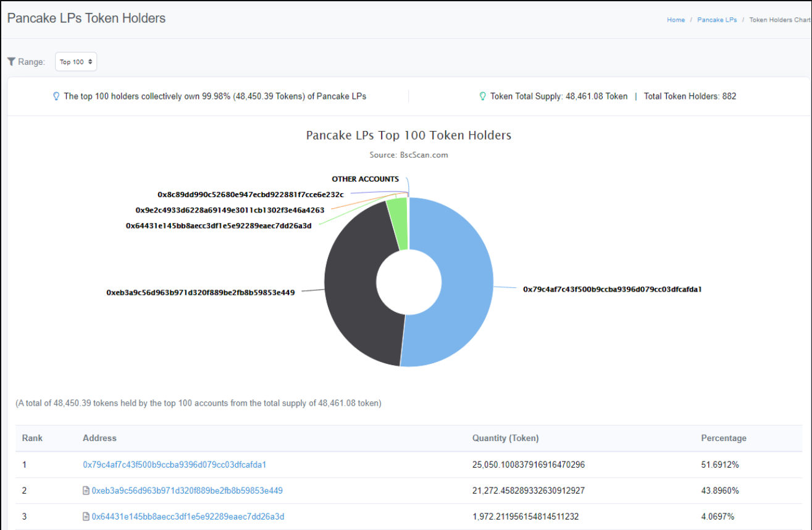Open address 0xeb3a9c56d963b971 link in table
This screenshot has height=530, width=812.
(187, 490)
